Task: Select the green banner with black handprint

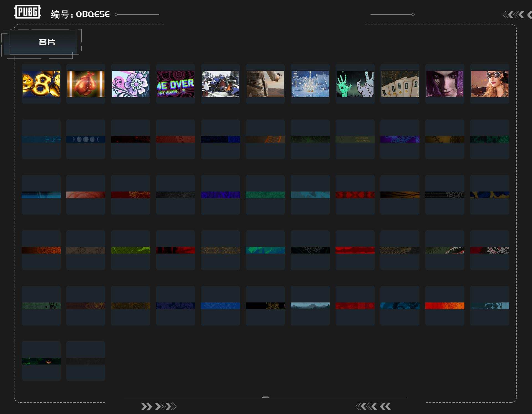Action: (41, 306)
